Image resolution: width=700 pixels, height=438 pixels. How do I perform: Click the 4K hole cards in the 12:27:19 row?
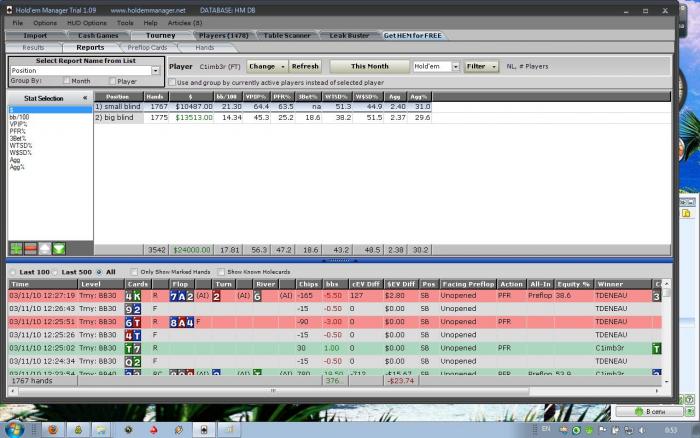(x=133, y=296)
